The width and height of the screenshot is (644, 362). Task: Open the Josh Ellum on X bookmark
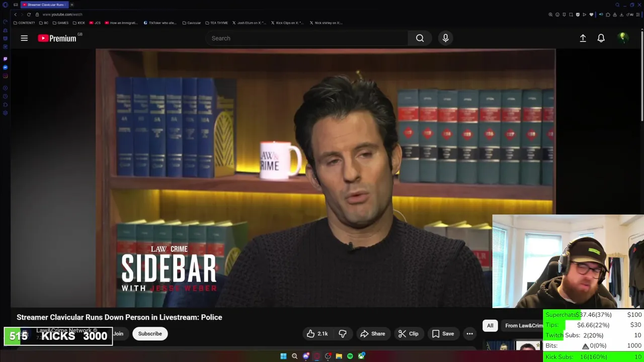click(x=249, y=23)
